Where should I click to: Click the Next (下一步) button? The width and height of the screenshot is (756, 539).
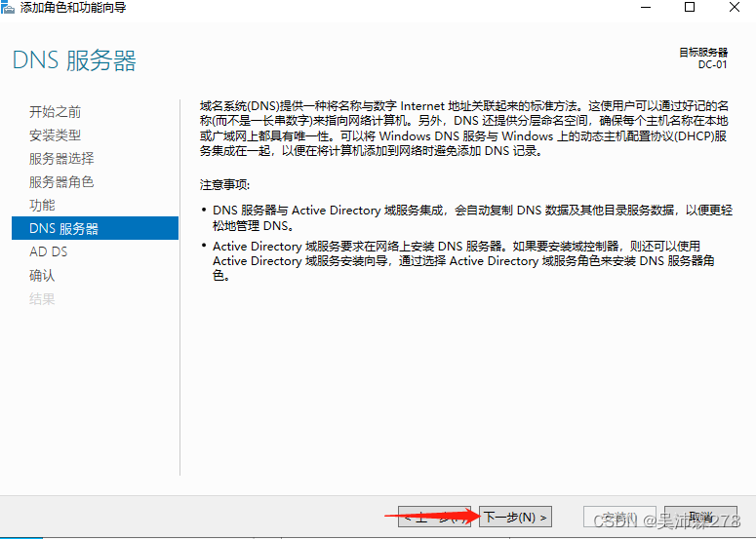pyautogui.click(x=515, y=517)
